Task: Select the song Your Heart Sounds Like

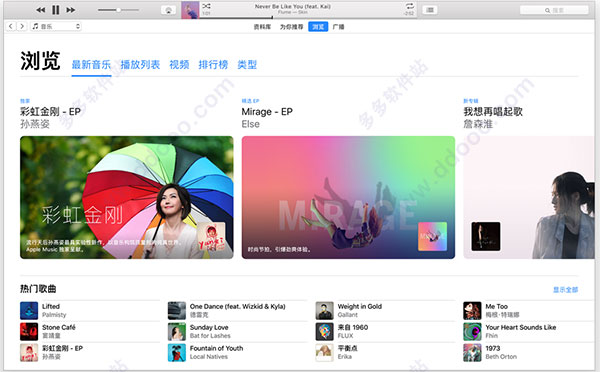Action: pyautogui.click(x=521, y=327)
